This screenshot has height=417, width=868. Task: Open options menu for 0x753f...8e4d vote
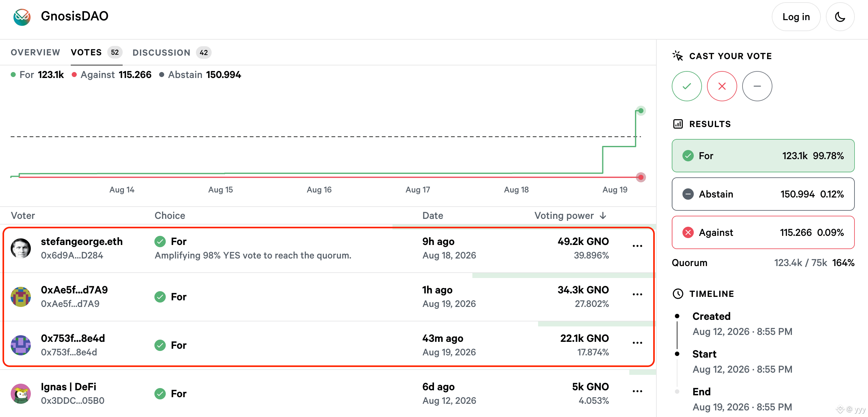tap(637, 343)
